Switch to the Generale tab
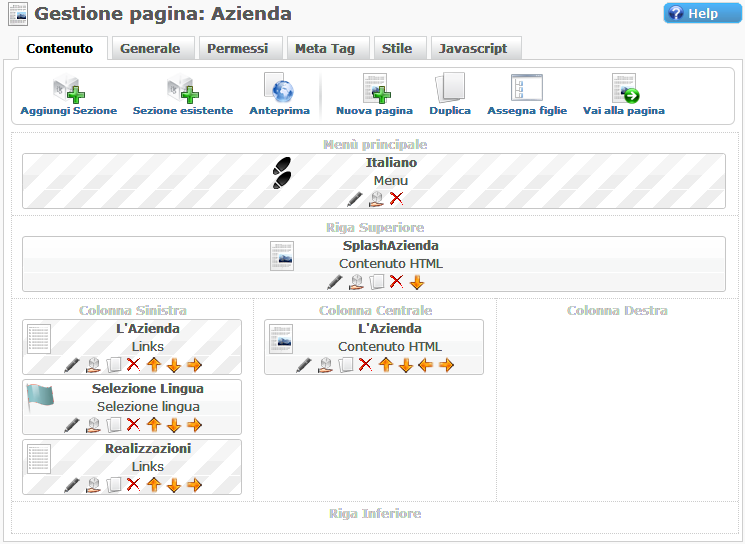745x544 pixels. [x=150, y=48]
